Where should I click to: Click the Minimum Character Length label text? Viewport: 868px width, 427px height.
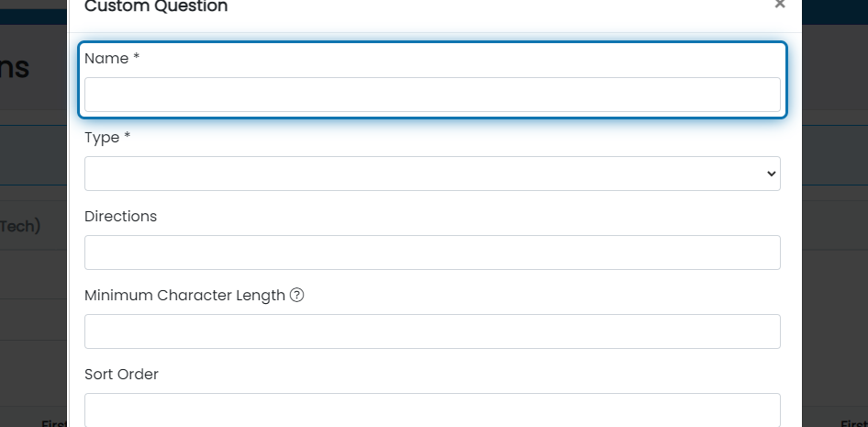click(x=185, y=295)
